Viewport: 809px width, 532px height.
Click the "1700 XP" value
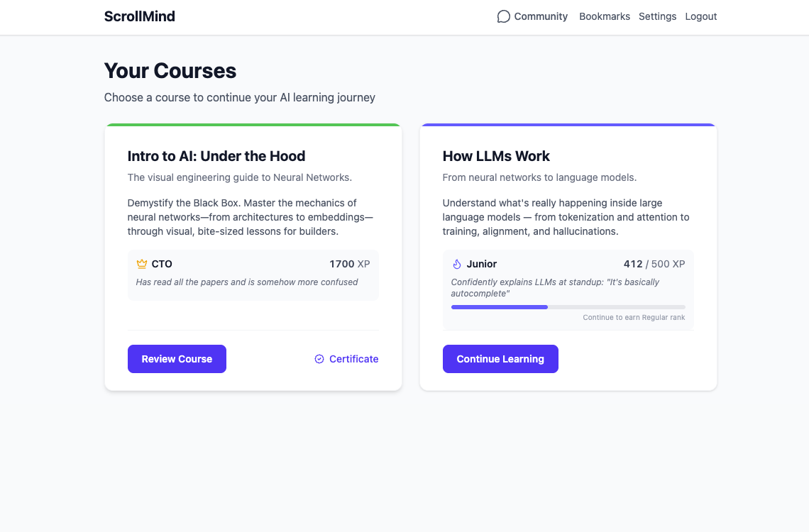click(x=349, y=263)
